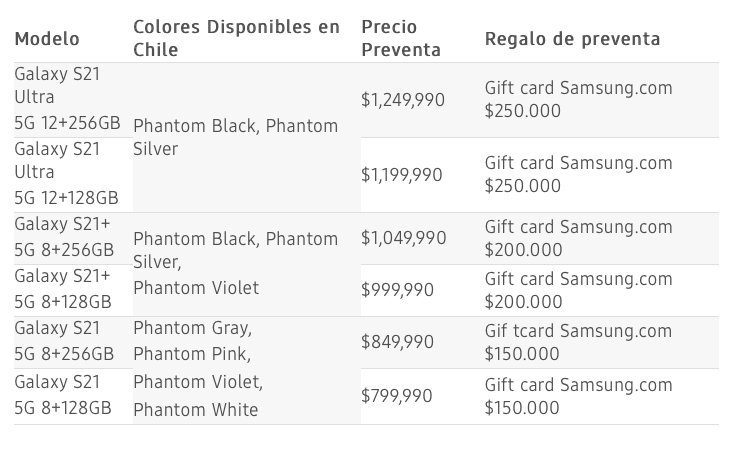Screen dimensions: 745x452
Task: Click the Modelo column header
Action: click(x=47, y=39)
